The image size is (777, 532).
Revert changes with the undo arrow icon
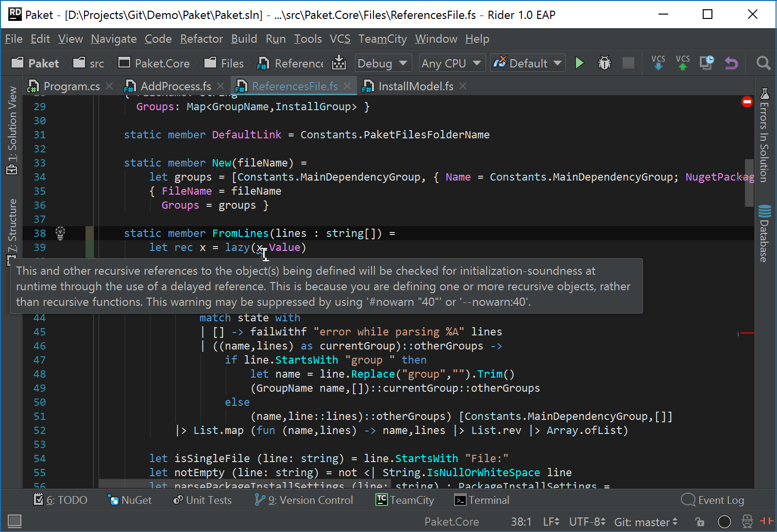[x=731, y=63]
